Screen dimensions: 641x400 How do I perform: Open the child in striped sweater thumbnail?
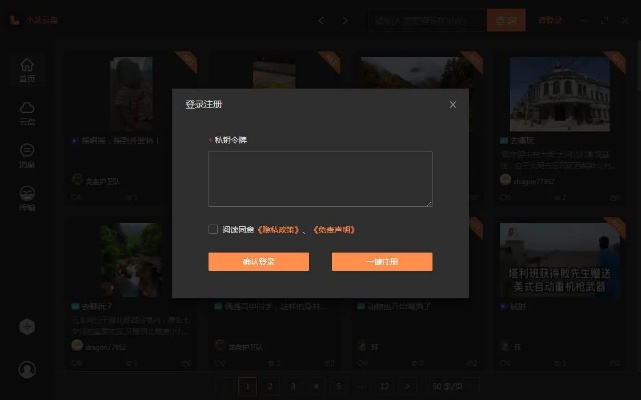click(x=132, y=94)
